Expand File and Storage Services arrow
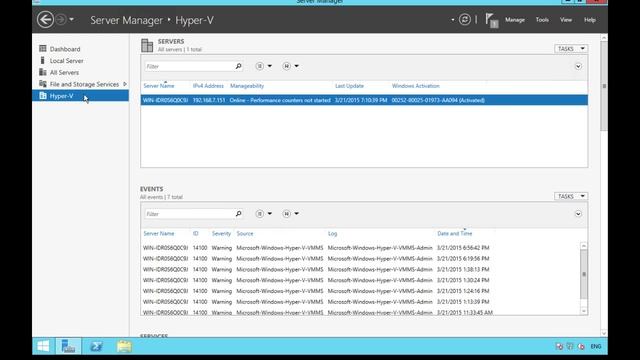The image size is (640, 360). 125,84
